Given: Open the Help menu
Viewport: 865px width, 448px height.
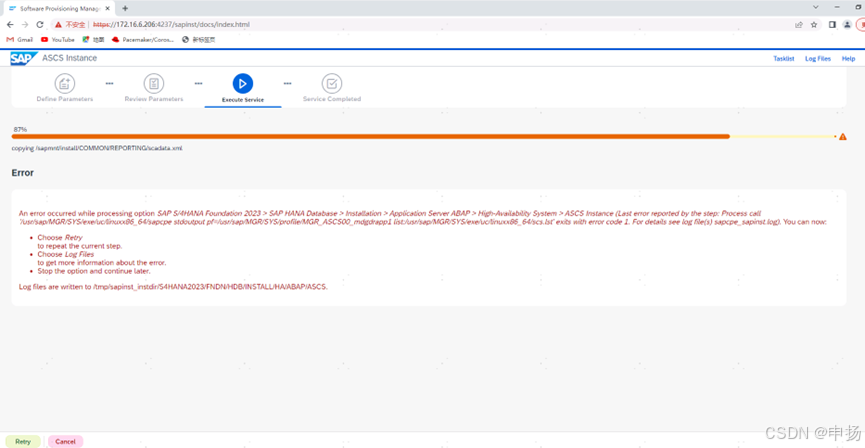Looking at the screenshot, I should [x=848, y=58].
